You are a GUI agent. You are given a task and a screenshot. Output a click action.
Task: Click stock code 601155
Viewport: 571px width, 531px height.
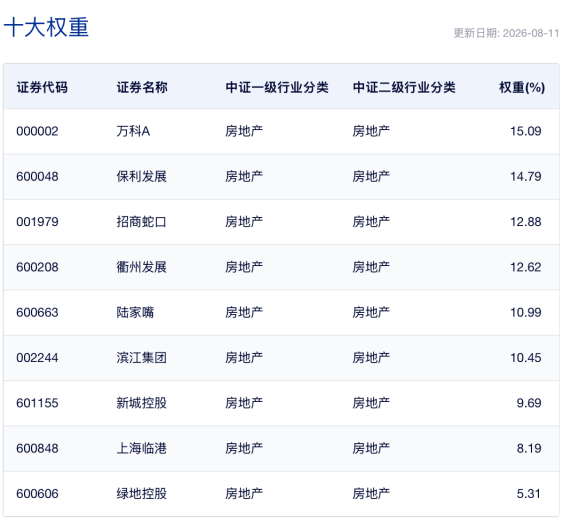click(37, 403)
